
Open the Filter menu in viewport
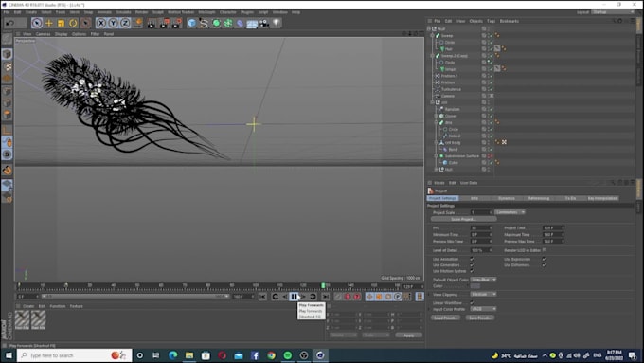tap(95, 34)
